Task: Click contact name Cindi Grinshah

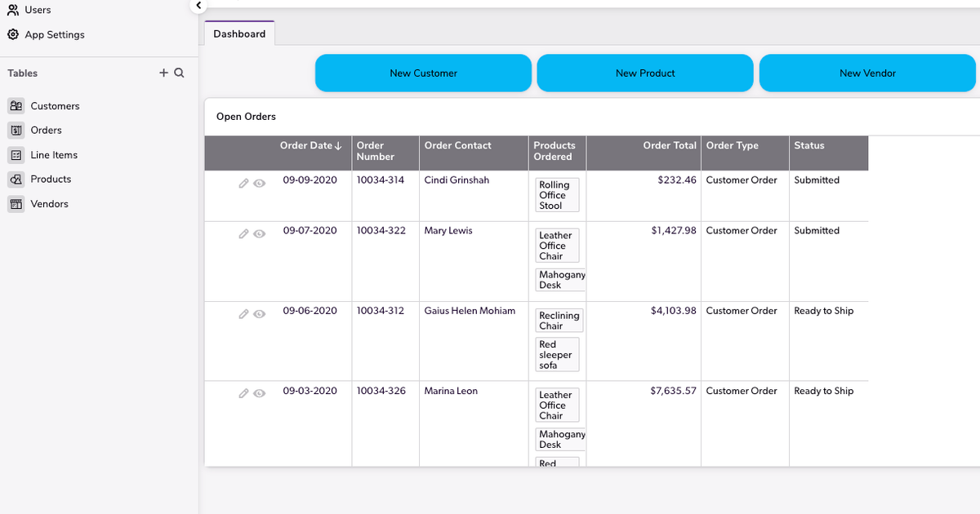Action: 457,180
